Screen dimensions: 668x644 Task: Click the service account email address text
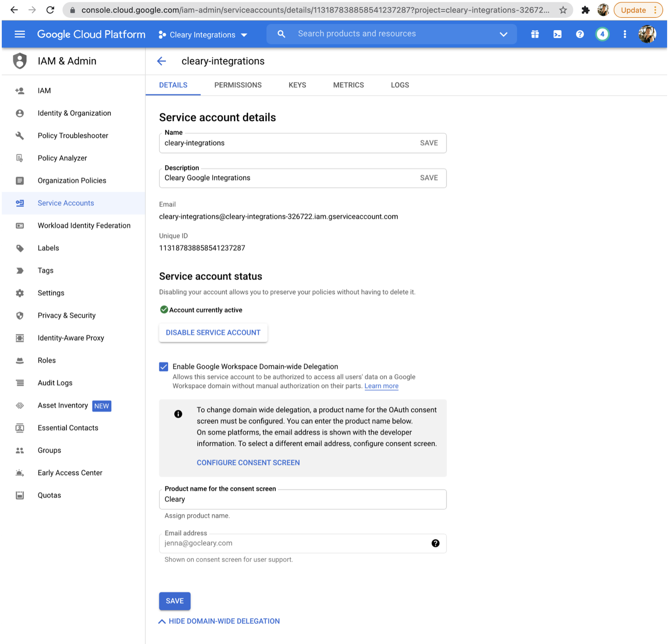point(278,217)
